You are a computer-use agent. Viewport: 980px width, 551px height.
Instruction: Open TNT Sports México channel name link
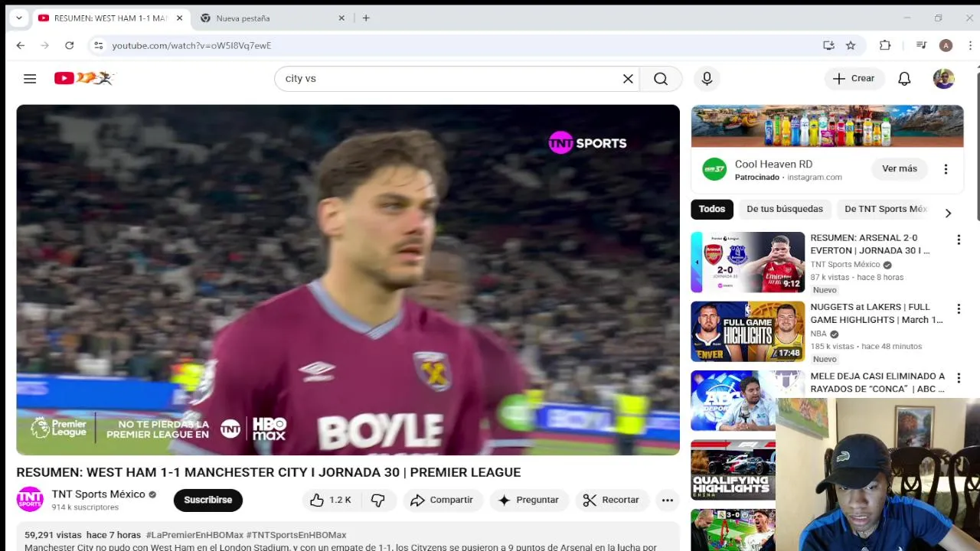click(x=98, y=494)
